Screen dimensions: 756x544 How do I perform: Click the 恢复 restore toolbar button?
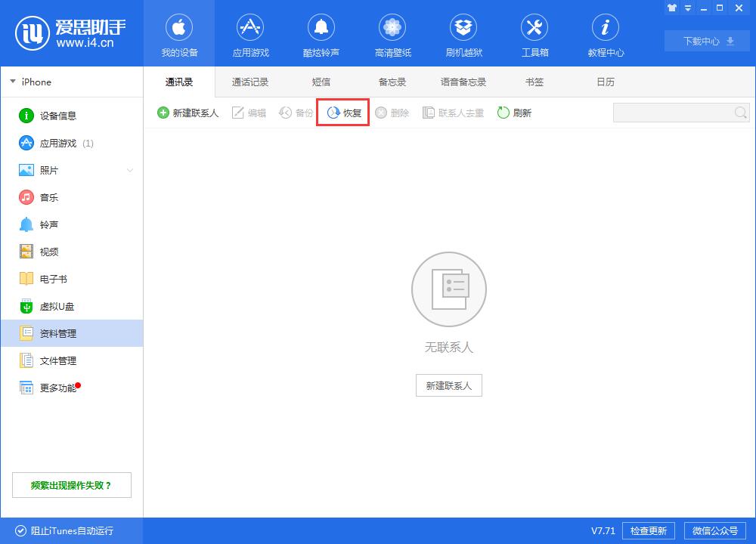coord(344,113)
